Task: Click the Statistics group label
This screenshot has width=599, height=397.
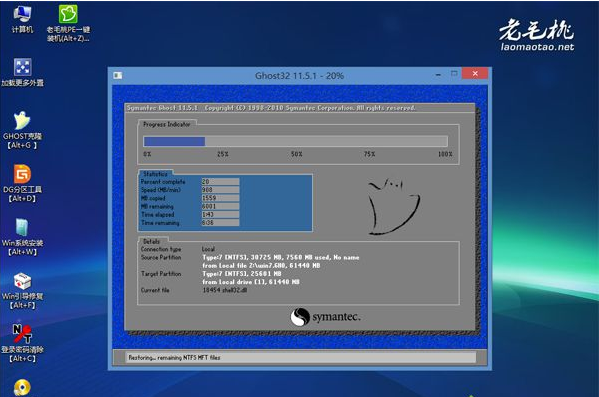Action: click(155, 174)
